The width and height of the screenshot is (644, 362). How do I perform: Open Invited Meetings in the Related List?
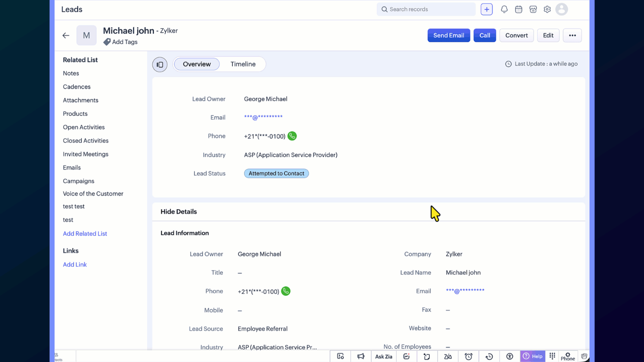[x=85, y=154]
